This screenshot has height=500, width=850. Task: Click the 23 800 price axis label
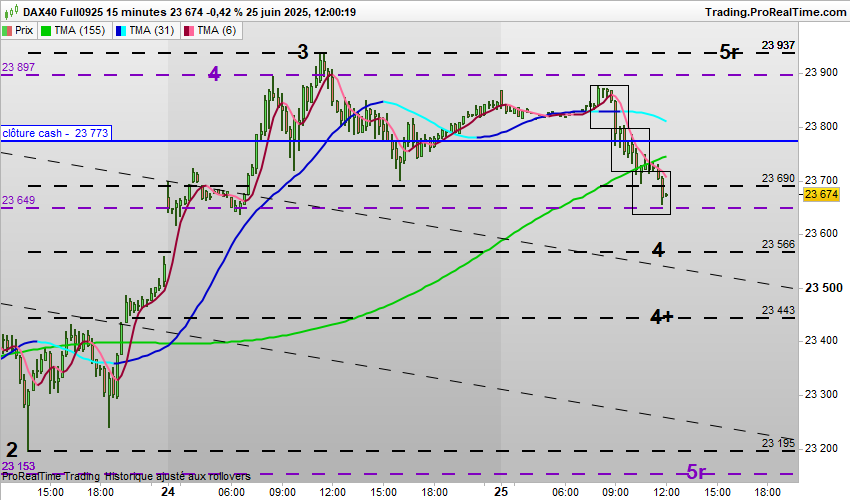tap(821, 126)
